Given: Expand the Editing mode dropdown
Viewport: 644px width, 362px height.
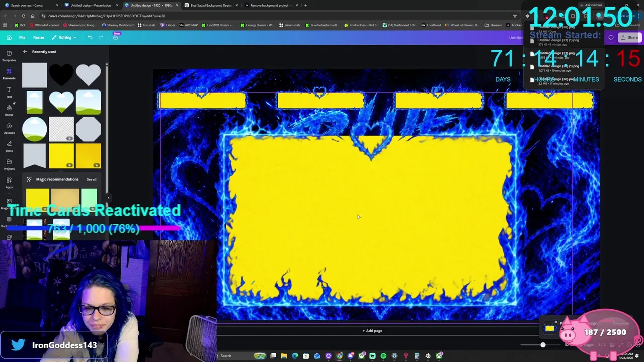Looking at the screenshot, I should click(x=64, y=37).
